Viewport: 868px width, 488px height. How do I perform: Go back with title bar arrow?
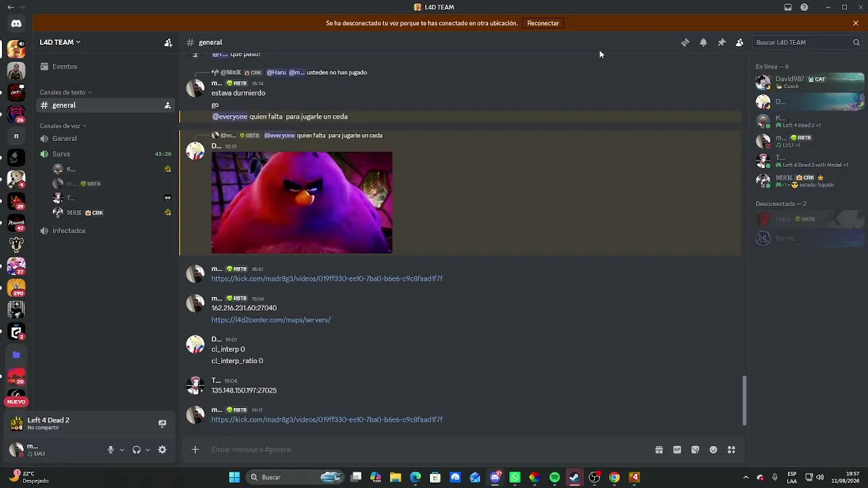pos(10,7)
